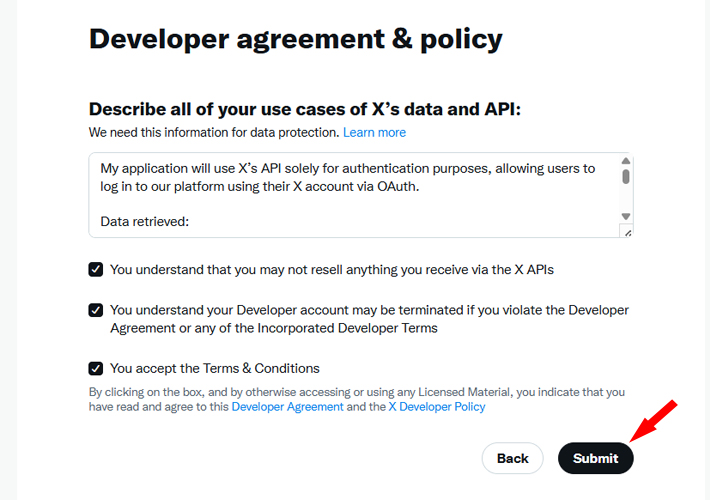710x500 pixels.
Task: Click the textarea resize handle corner
Action: tap(627, 232)
